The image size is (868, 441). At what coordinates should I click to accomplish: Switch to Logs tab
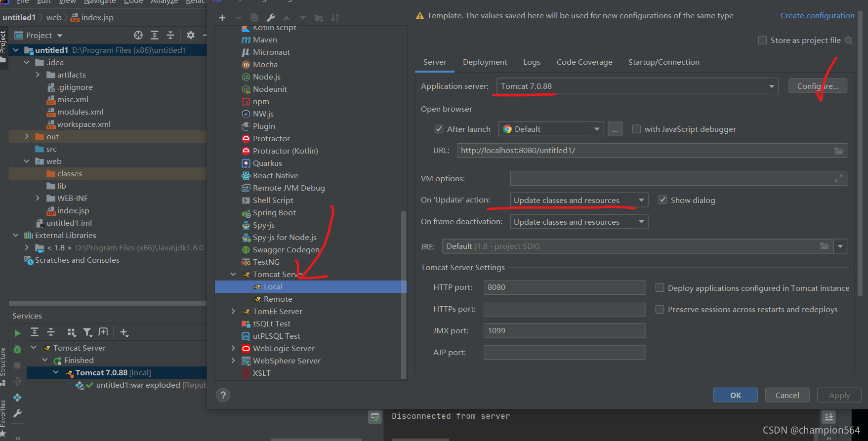[x=532, y=62]
